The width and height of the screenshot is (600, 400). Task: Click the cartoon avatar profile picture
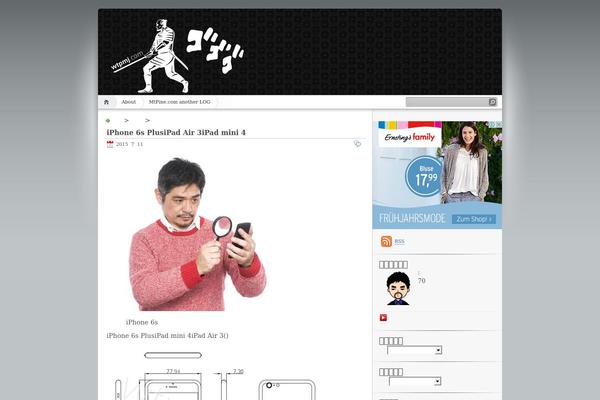point(398,289)
